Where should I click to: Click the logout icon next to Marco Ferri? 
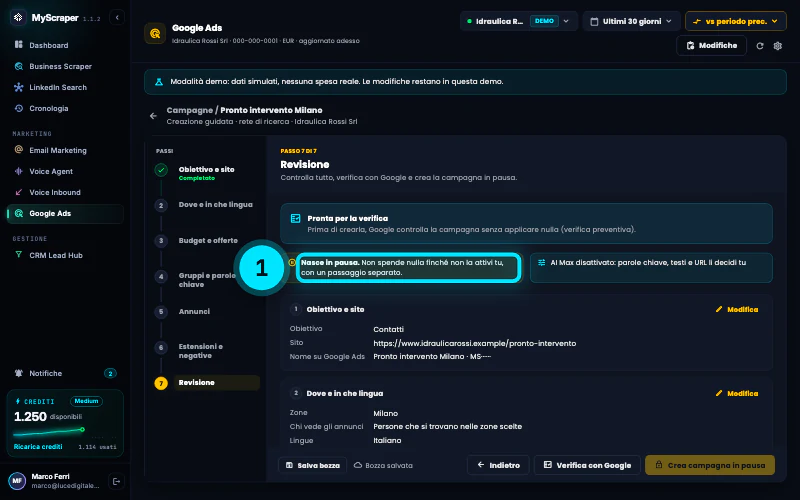pos(116,481)
